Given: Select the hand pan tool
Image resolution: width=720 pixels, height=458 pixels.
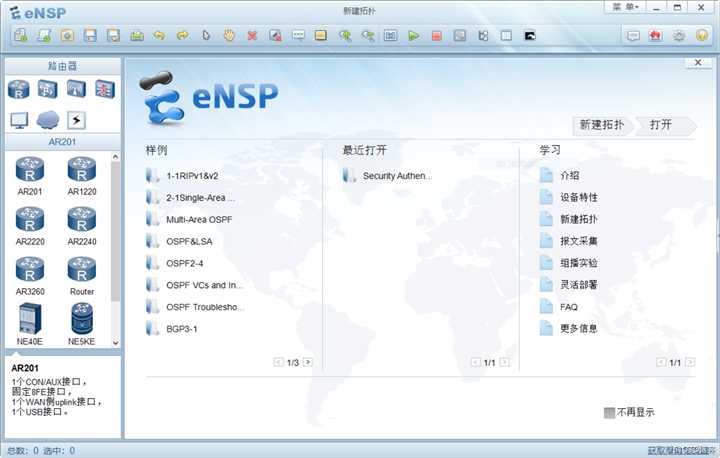Looking at the screenshot, I should point(229,35).
